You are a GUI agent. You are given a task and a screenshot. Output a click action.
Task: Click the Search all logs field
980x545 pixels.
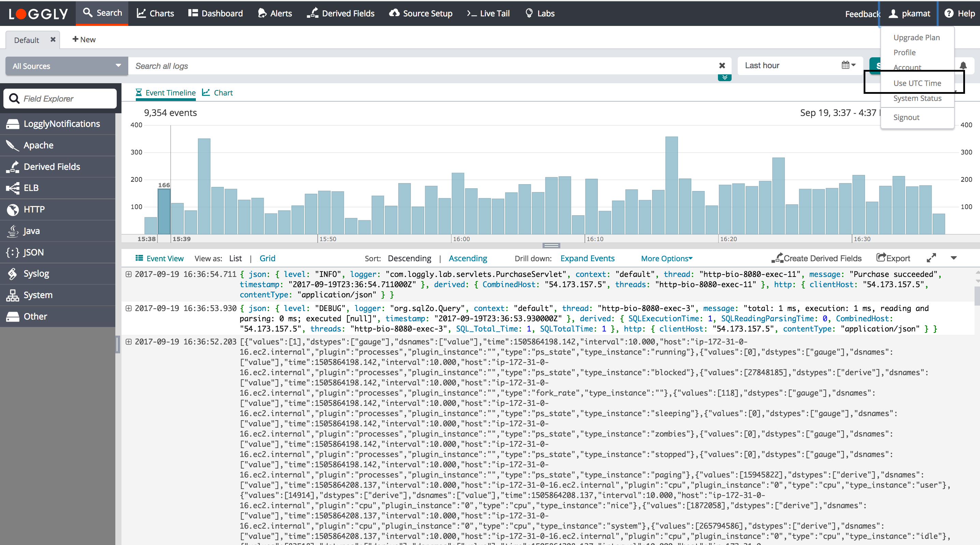418,66
